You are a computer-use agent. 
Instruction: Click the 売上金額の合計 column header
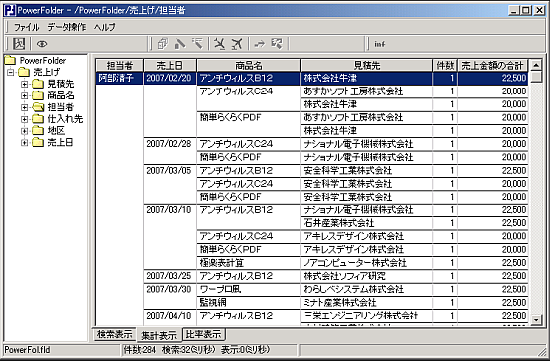(x=492, y=66)
